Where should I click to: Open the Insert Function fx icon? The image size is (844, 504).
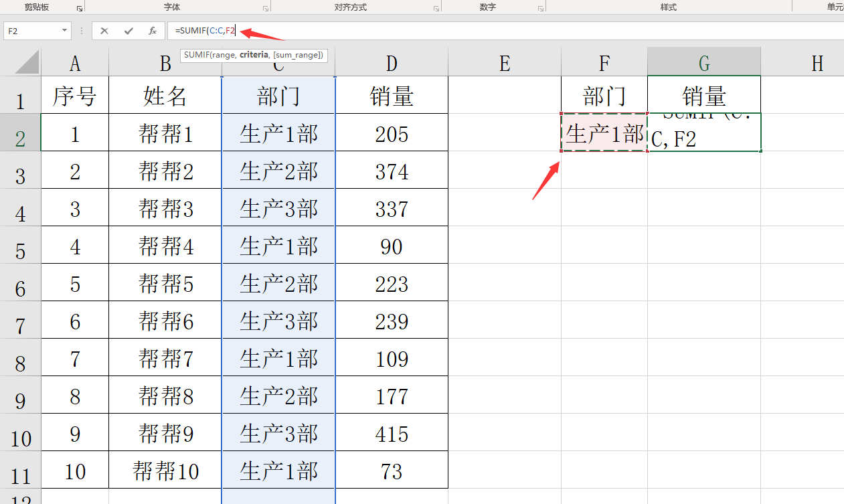click(x=153, y=31)
